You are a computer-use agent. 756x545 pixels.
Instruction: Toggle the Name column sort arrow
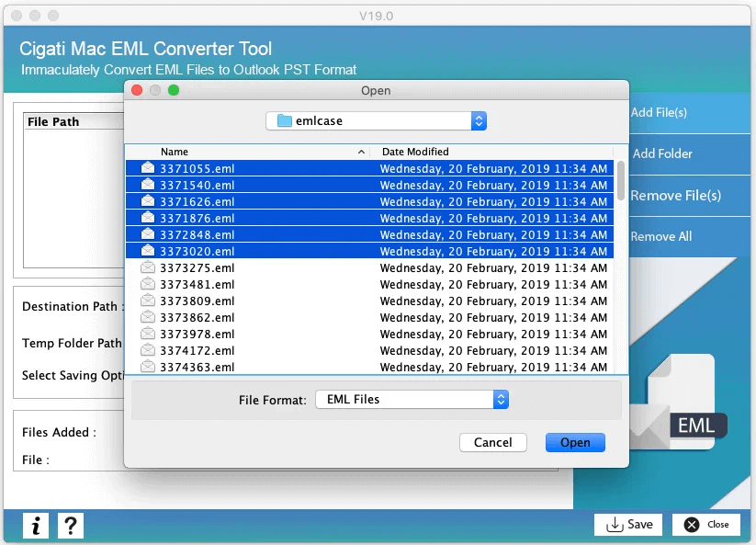pyautogui.click(x=361, y=152)
